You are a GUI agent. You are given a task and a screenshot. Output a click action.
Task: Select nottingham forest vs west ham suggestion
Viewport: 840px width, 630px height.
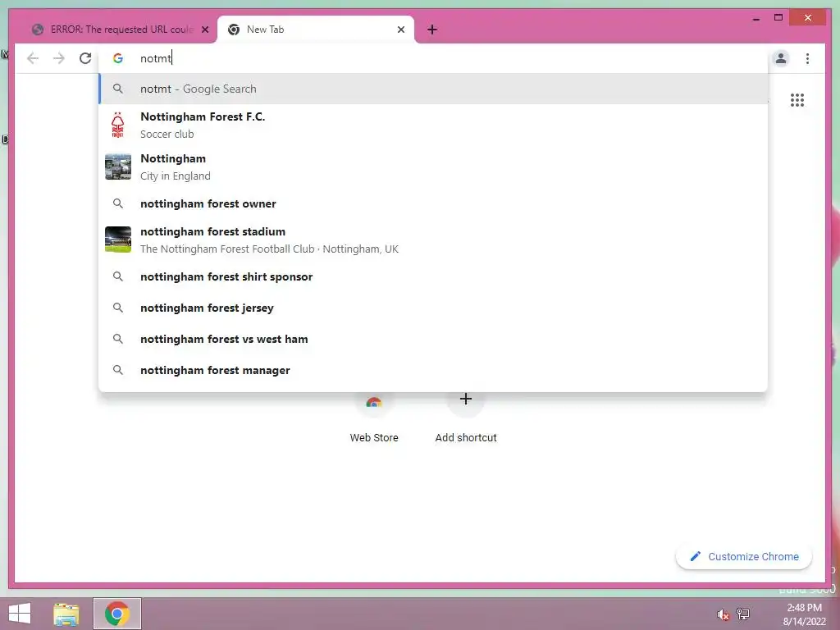pos(433,339)
